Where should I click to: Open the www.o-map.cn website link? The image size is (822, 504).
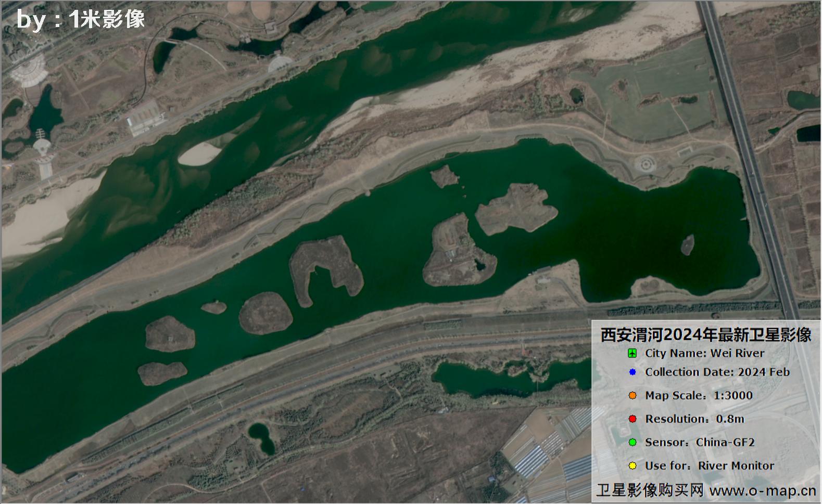[762, 490]
